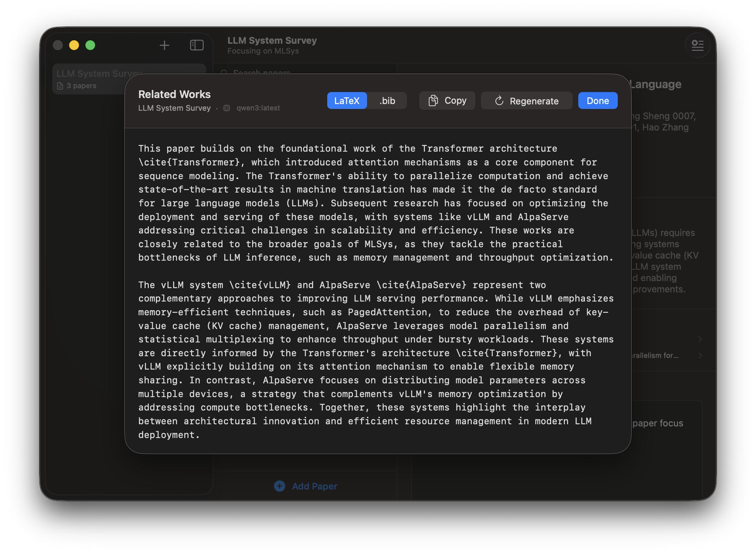This screenshot has height=553, width=756.
Task: Dismiss the dialog with Done
Action: 597,101
